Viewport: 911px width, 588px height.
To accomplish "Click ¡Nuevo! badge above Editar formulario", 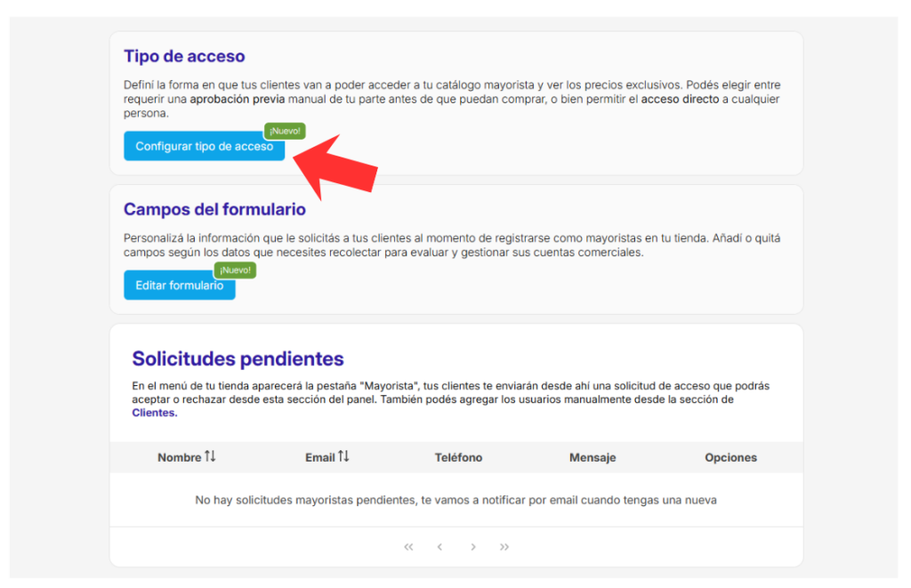I will click(235, 270).
